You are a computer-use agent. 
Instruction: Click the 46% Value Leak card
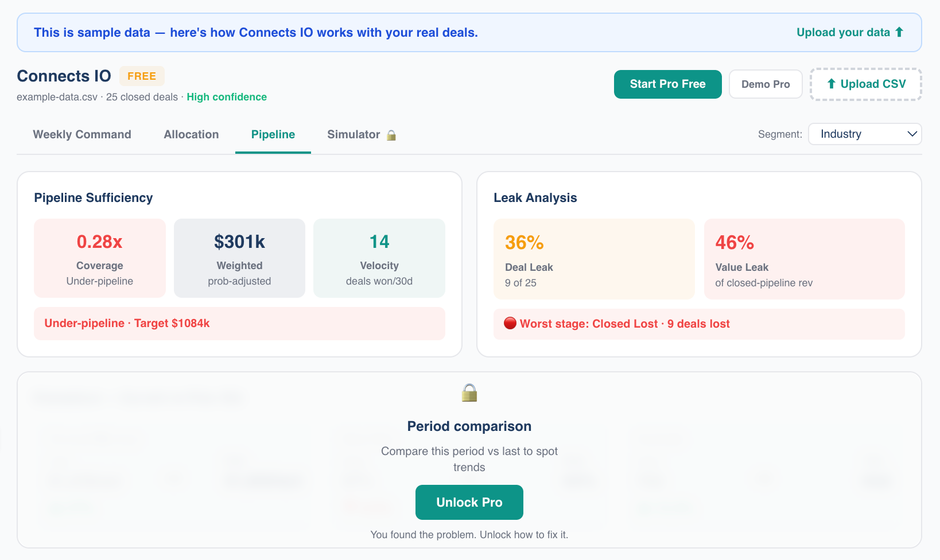[804, 259]
